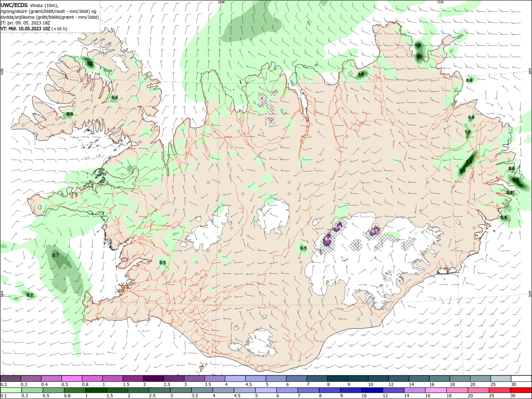Click the 'VT: Mið. 10.05.2023 10Z' valid time line
This screenshot has width=532, height=399.
(x=25, y=29)
